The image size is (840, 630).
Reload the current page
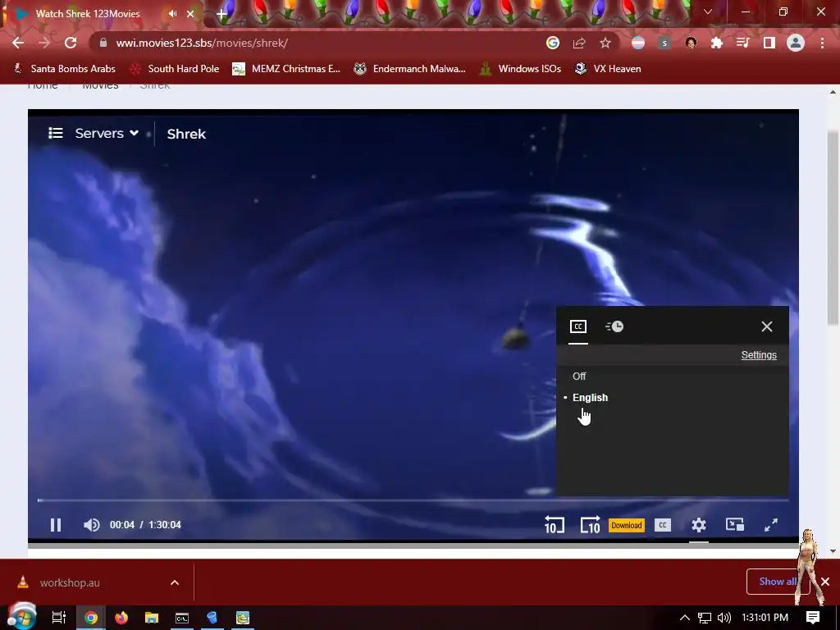[71, 43]
